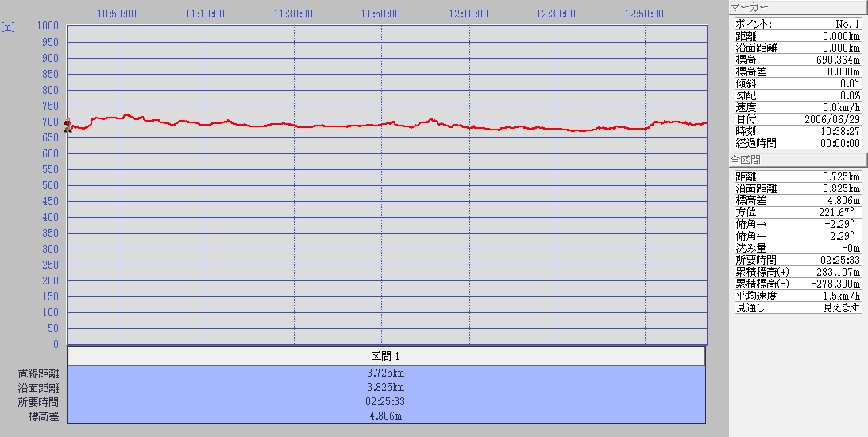Click the 平均速度 row in 全区間 panel
Viewport: 868px width, 437px height.
[797, 296]
